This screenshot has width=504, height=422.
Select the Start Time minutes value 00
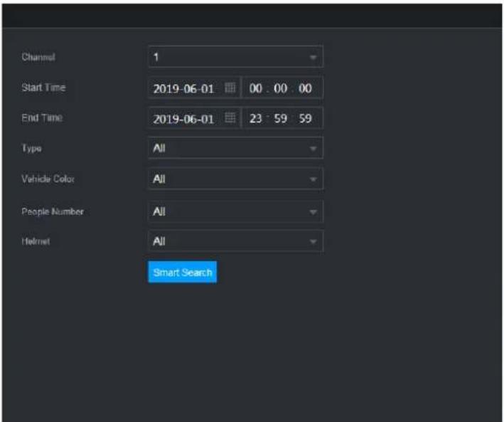[x=280, y=88]
